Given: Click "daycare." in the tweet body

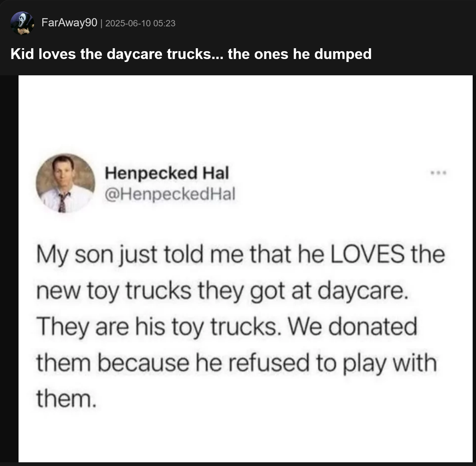Looking at the screenshot, I should 363,291.
